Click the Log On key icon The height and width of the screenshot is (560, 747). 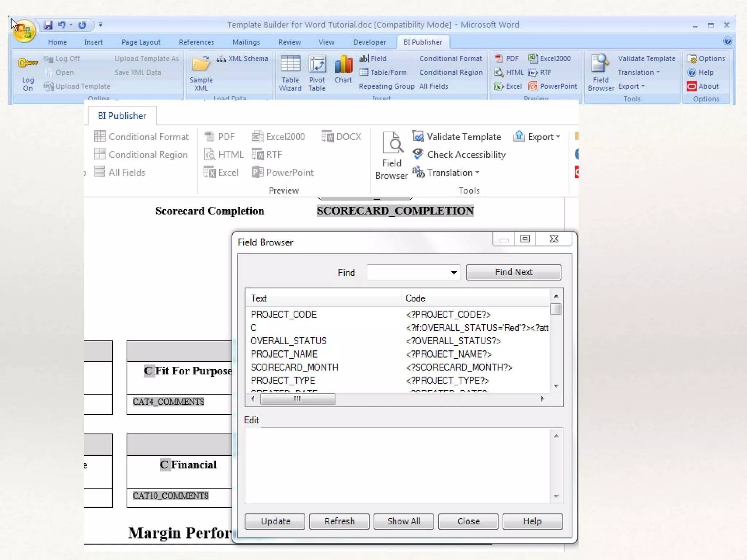[x=28, y=63]
